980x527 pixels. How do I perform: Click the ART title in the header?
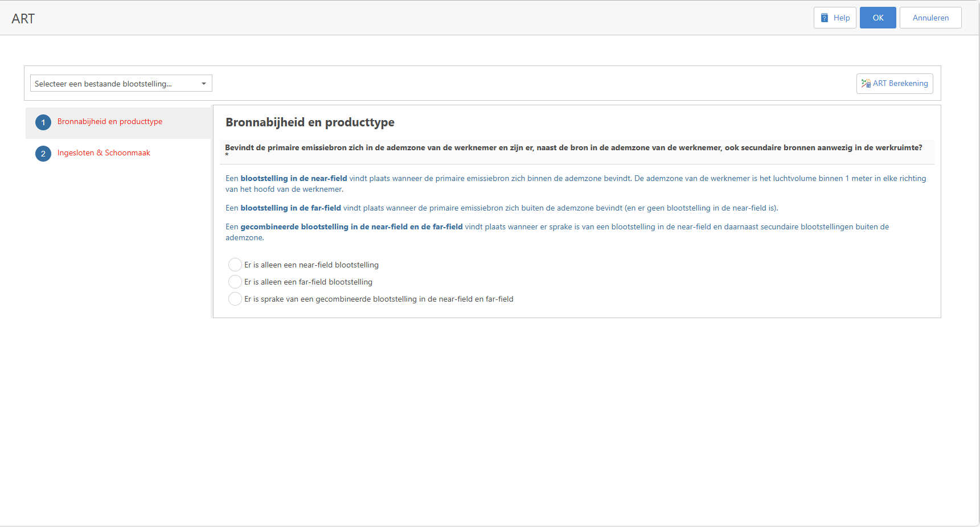(x=23, y=19)
